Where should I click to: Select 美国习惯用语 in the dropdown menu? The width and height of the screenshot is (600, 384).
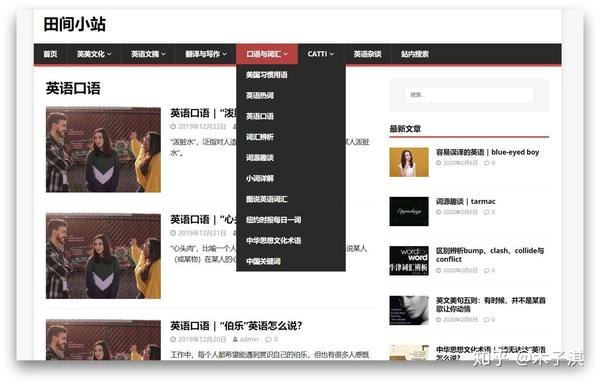(267, 75)
